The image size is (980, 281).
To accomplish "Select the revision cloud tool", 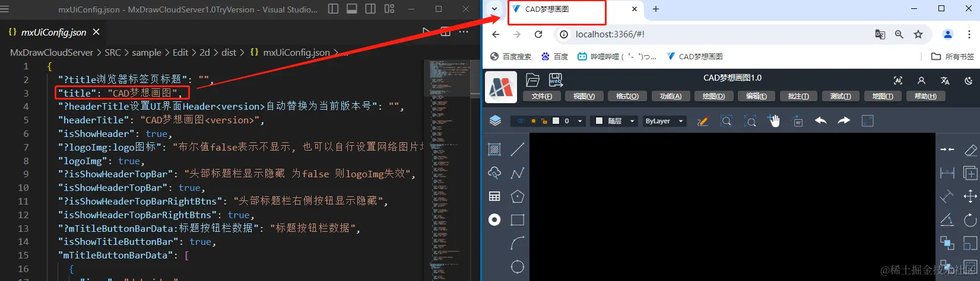I will tap(494, 173).
